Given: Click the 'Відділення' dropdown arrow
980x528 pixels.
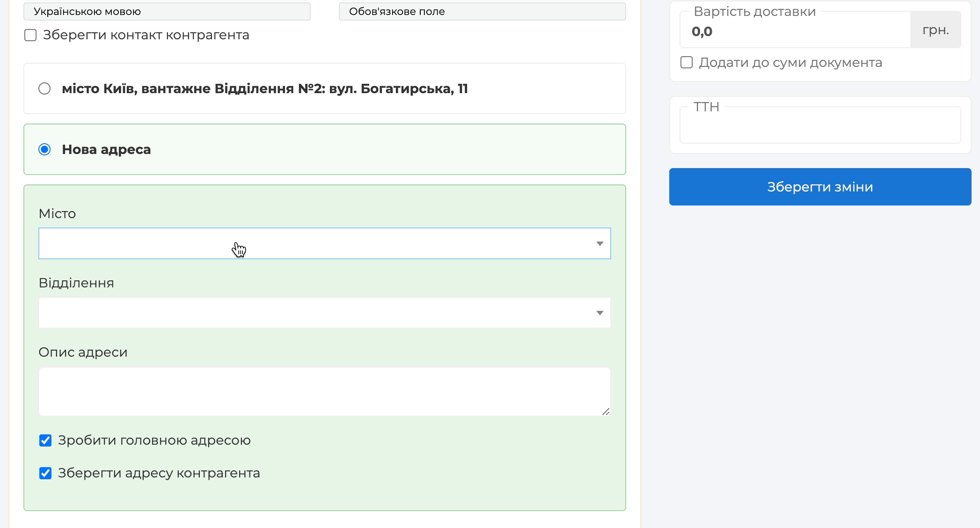Looking at the screenshot, I should pyautogui.click(x=600, y=313).
